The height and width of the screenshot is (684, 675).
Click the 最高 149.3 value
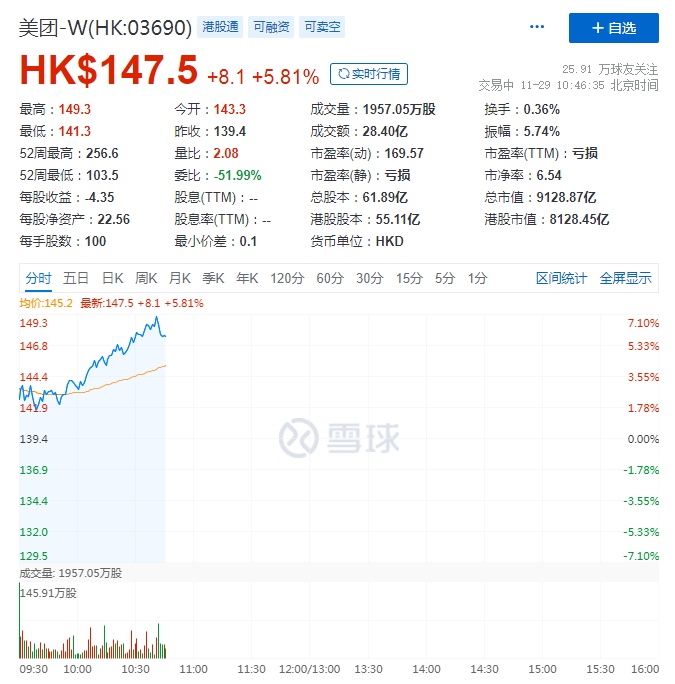click(75, 109)
